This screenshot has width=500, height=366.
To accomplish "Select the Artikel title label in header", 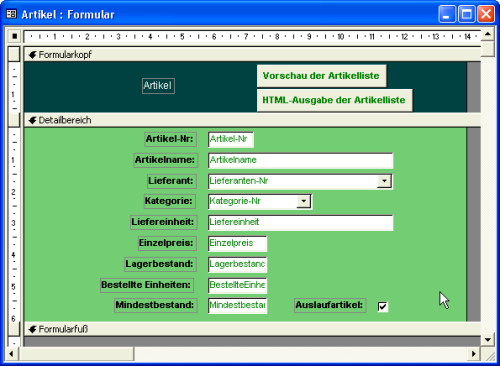I will pos(158,86).
